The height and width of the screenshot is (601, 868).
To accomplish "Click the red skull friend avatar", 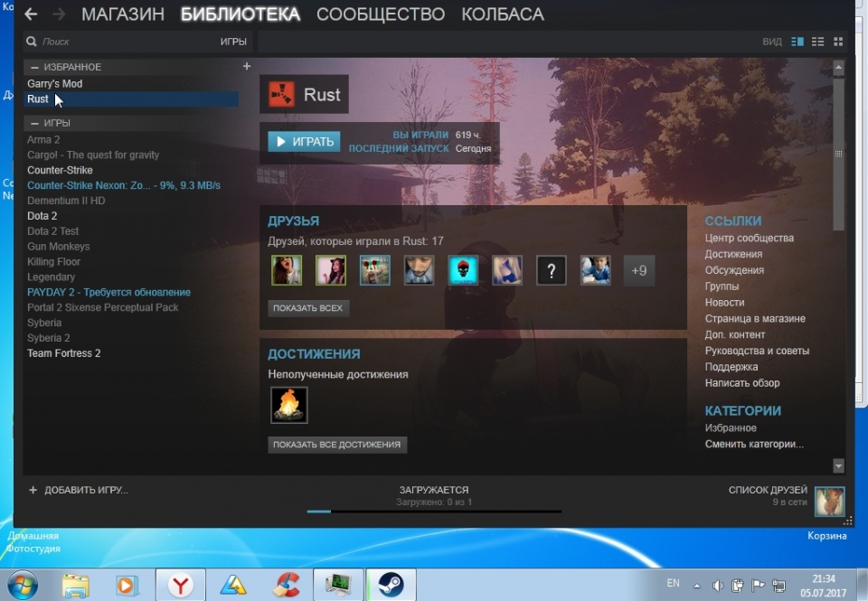I will (463, 270).
